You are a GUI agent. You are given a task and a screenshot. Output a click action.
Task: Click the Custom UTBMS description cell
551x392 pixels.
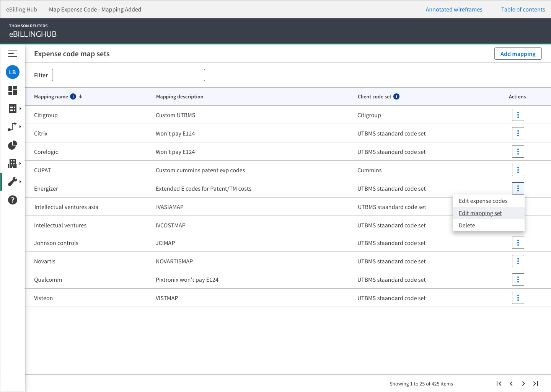click(x=175, y=115)
